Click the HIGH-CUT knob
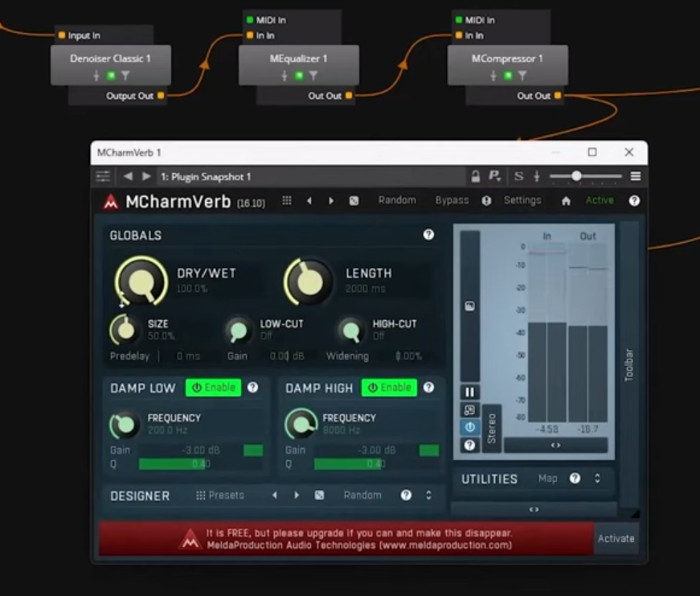This screenshot has width=700, height=596. (351, 331)
